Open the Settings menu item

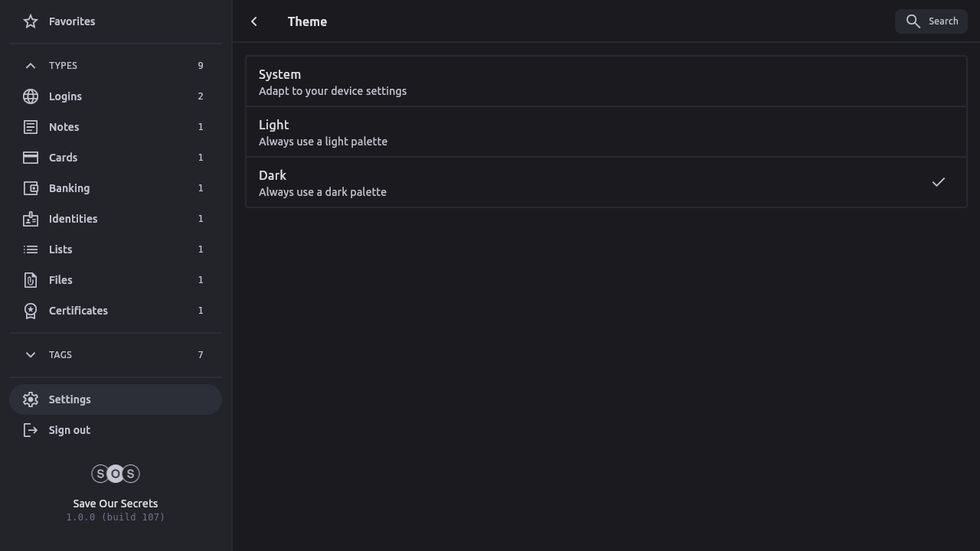click(116, 399)
